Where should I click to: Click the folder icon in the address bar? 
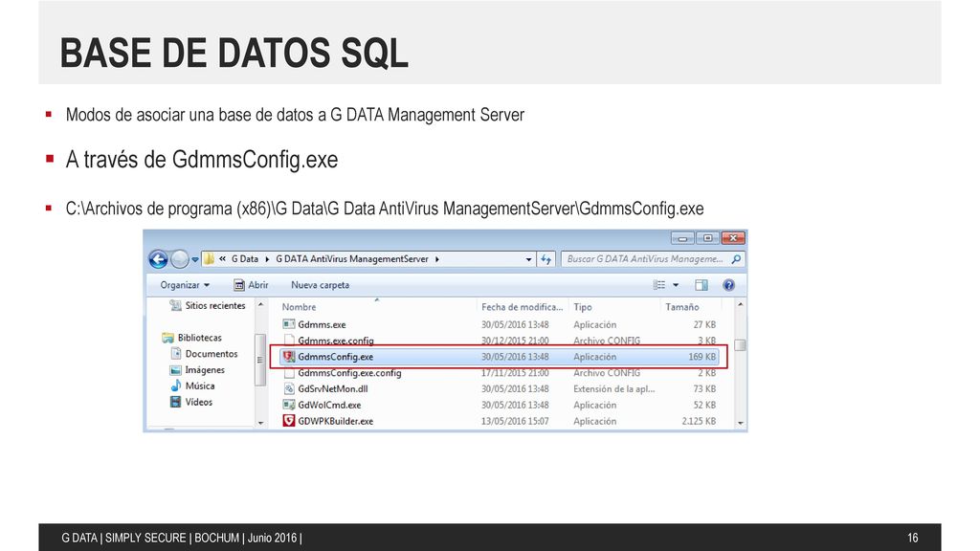point(209,258)
